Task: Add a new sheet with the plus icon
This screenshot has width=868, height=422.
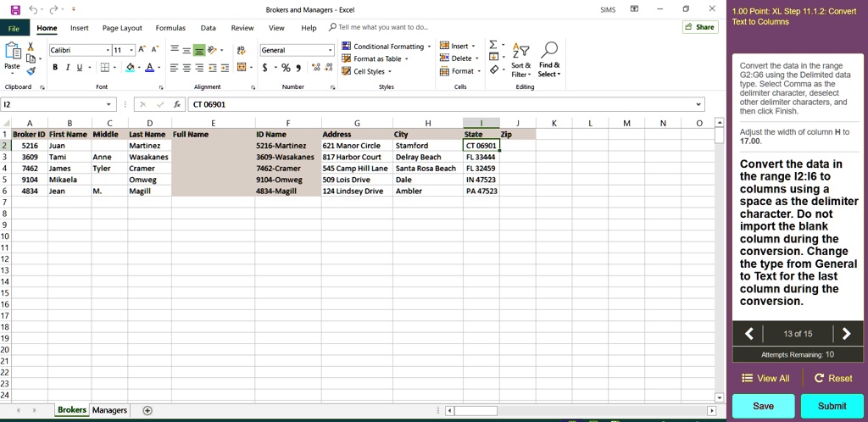Action: [x=147, y=410]
